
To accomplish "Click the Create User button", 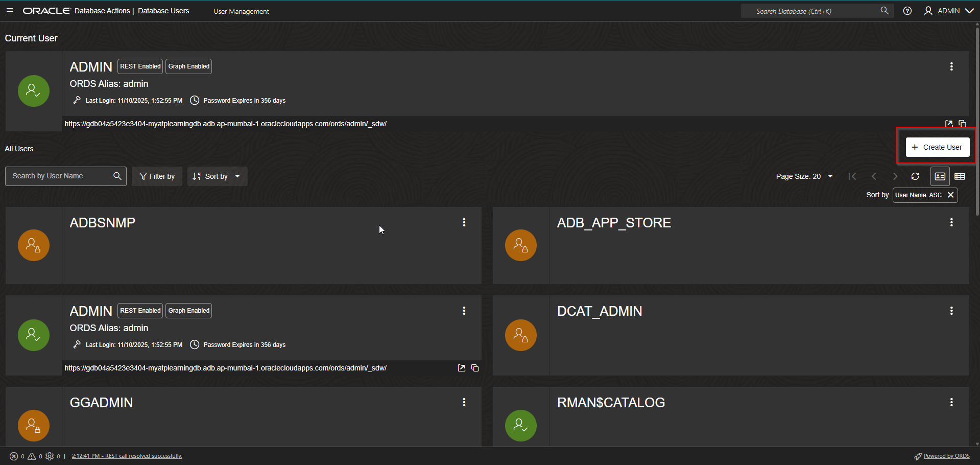I will tap(937, 147).
